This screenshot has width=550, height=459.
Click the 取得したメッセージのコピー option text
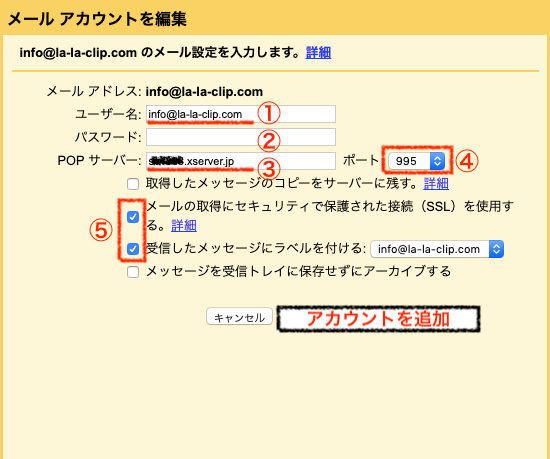coord(282,183)
